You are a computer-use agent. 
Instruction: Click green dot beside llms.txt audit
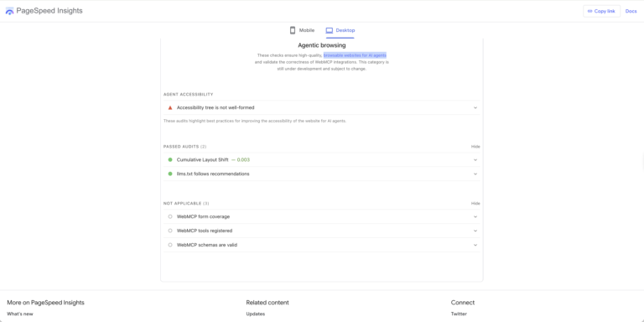pos(170,174)
